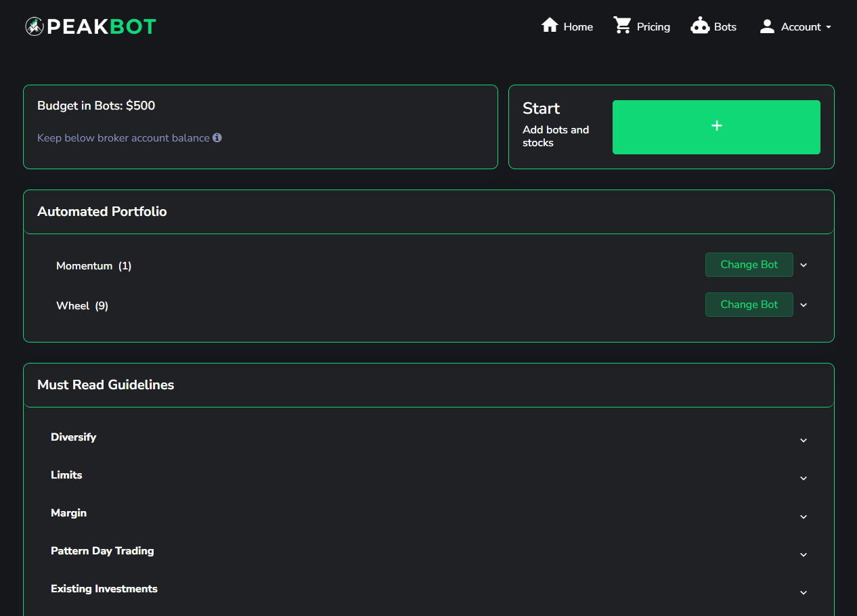Open the Home menu item
Image resolution: width=857 pixels, height=616 pixels.
pos(567,26)
